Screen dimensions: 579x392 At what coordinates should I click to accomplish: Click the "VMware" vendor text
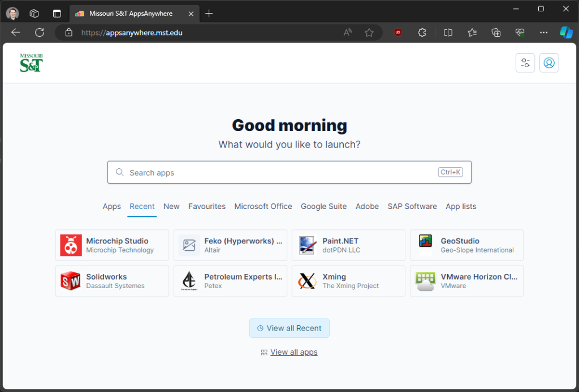pyautogui.click(x=453, y=286)
